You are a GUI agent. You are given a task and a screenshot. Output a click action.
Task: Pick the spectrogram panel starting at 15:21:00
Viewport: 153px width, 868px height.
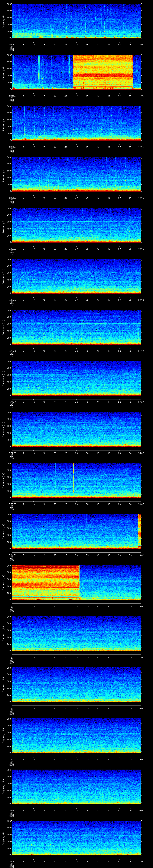click(x=76, y=378)
